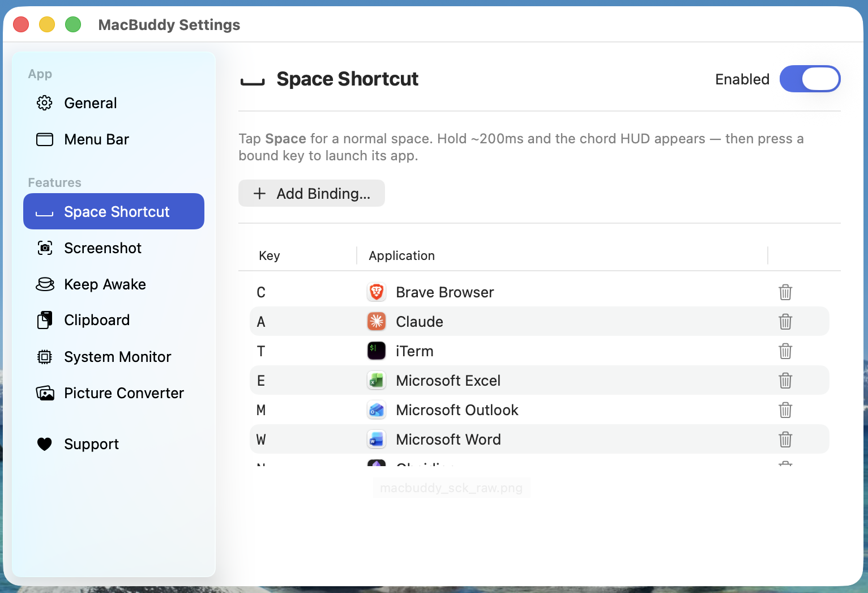Viewport: 868px width, 593px height.
Task: Delete the Microsoft Excel binding with trash icon
Action: [x=785, y=381]
